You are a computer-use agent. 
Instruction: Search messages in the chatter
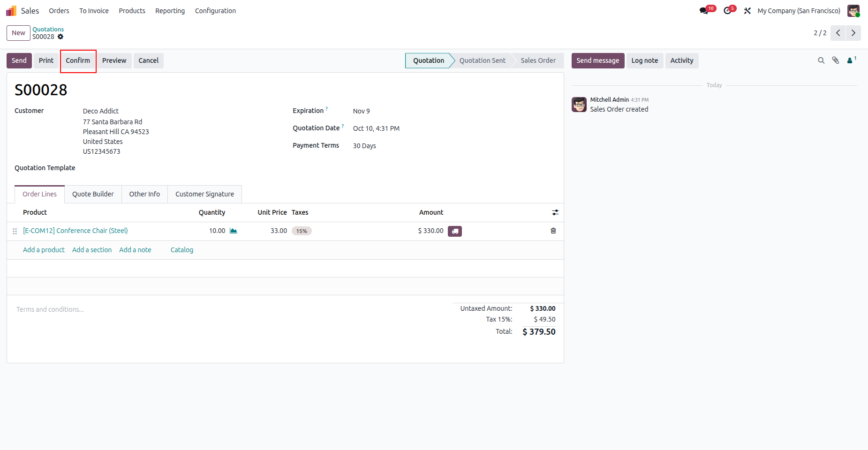[821, 60]
